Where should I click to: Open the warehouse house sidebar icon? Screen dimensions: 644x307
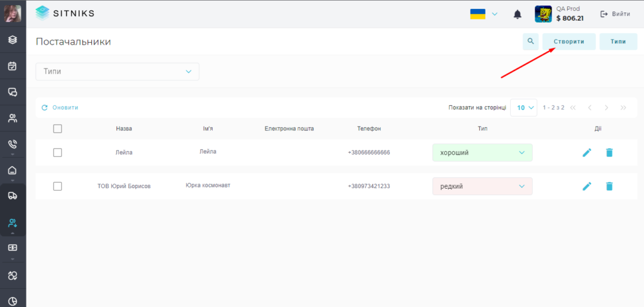(x=13, y=170)
